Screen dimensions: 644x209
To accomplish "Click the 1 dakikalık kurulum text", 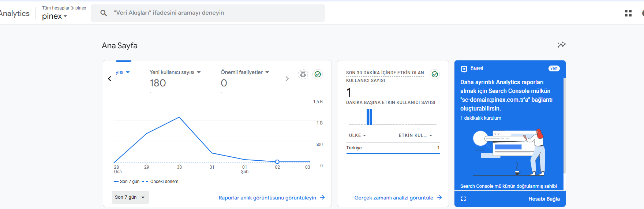I will [481, 118].
